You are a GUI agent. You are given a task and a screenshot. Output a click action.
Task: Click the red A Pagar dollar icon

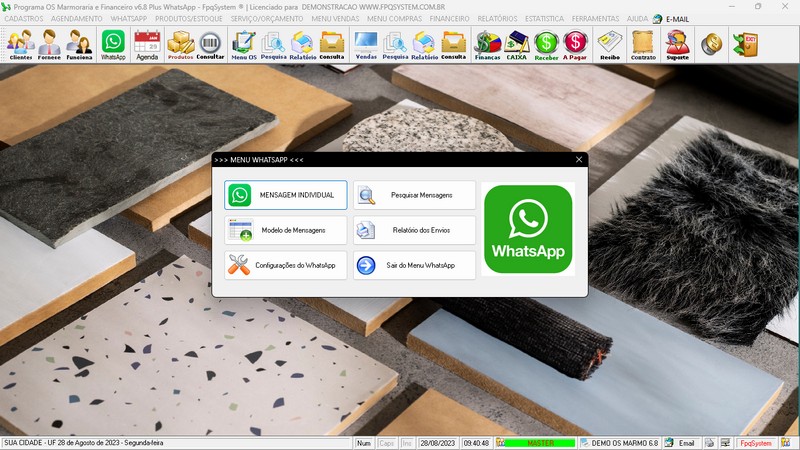tap(575, 45)
